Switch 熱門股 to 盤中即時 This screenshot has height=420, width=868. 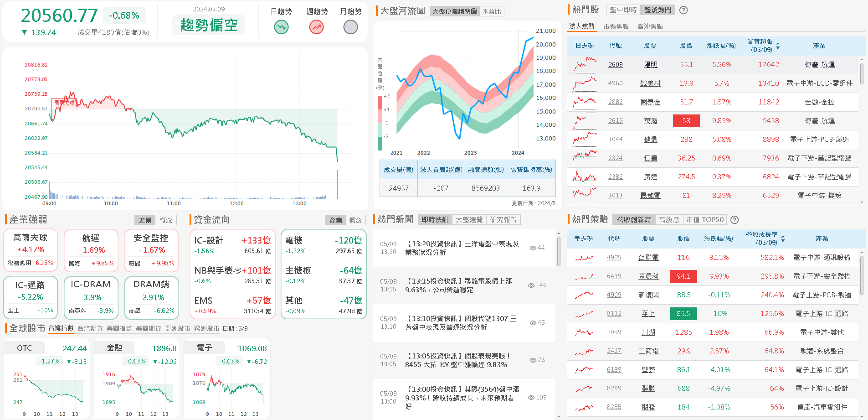(623, 10)
